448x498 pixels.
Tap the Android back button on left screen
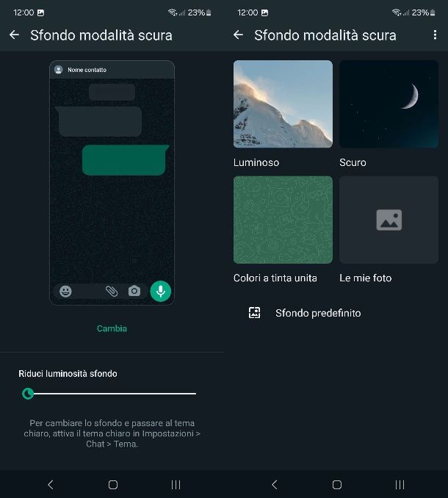point(51,485)
